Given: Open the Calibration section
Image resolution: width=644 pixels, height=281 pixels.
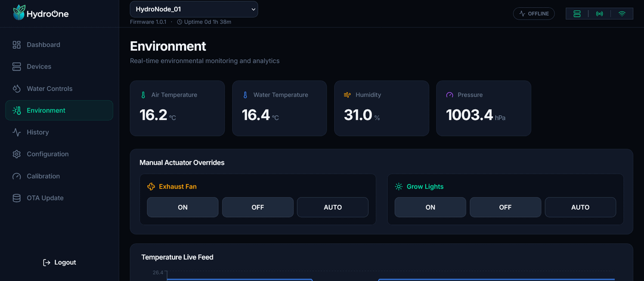Looking at the screenshot, I should coord(59,176).
